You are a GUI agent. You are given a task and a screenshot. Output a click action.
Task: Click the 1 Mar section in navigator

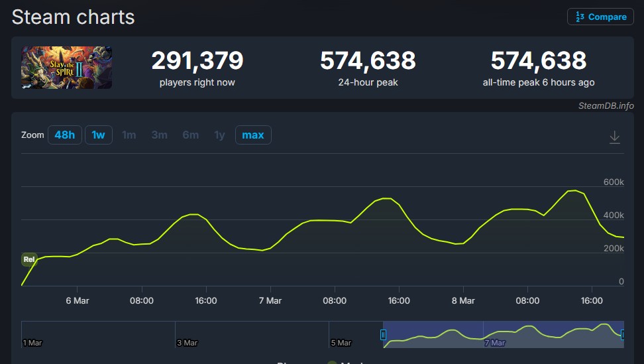pyautogui.click(x=98, y=335)
